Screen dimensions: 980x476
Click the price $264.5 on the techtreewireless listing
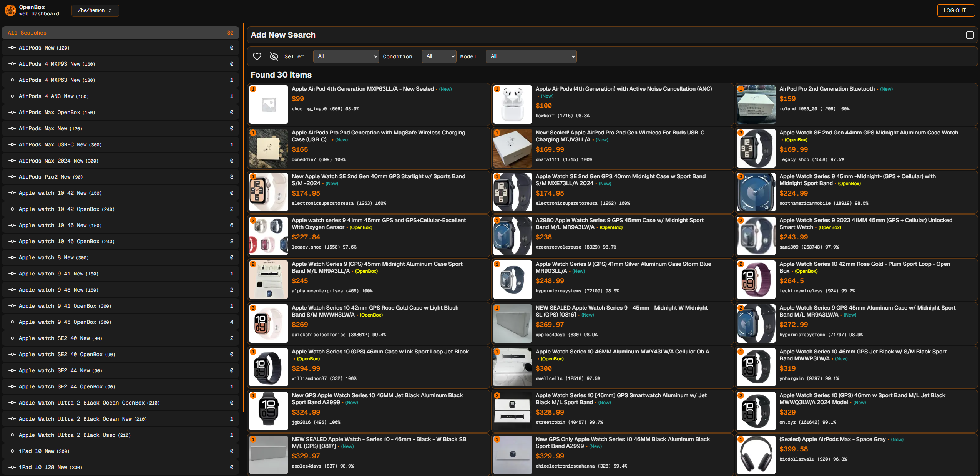coord(791,281)
